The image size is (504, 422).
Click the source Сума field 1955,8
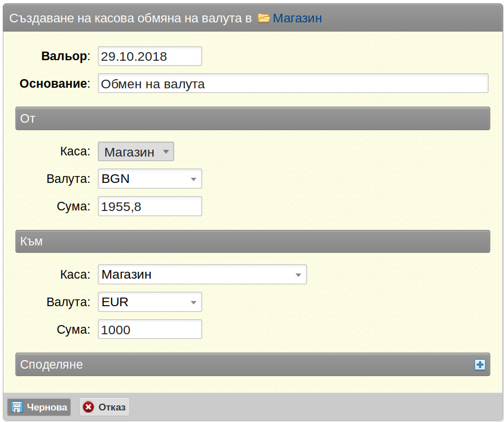pyautogui.click(x=150, y=206)
